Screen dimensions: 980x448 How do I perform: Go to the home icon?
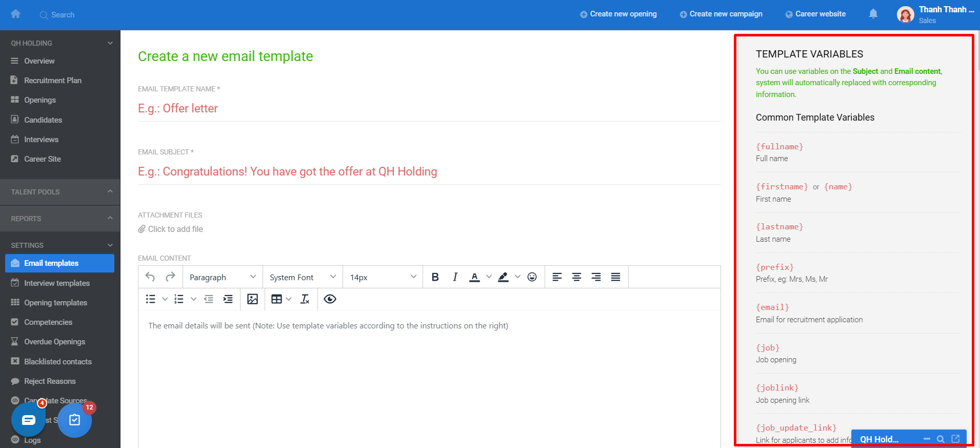pyautogui.click(x=15, y=14)
